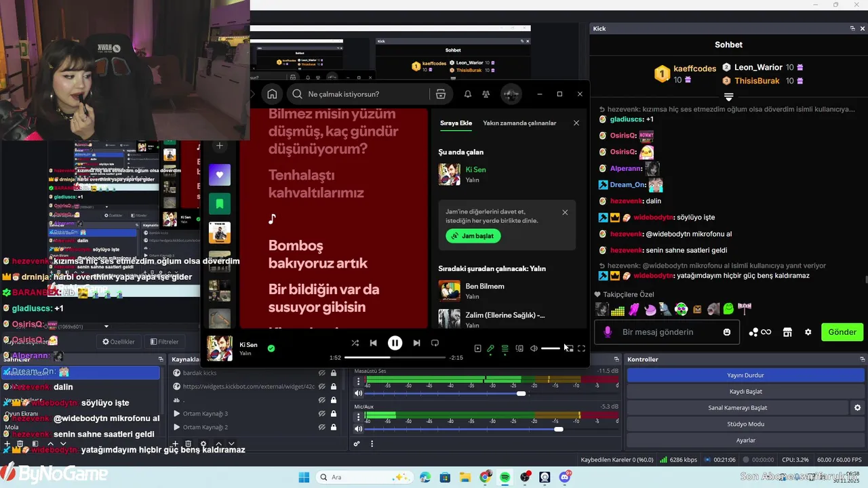This screenshot has height=488, width=868.
Task: Click Bir mesaj gönderin chat input
Action: tap(668, 332)
